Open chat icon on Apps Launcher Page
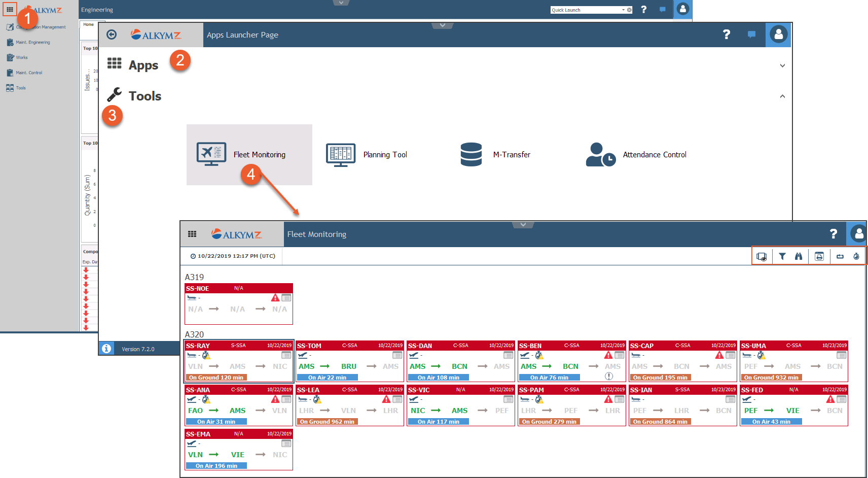 752,35
